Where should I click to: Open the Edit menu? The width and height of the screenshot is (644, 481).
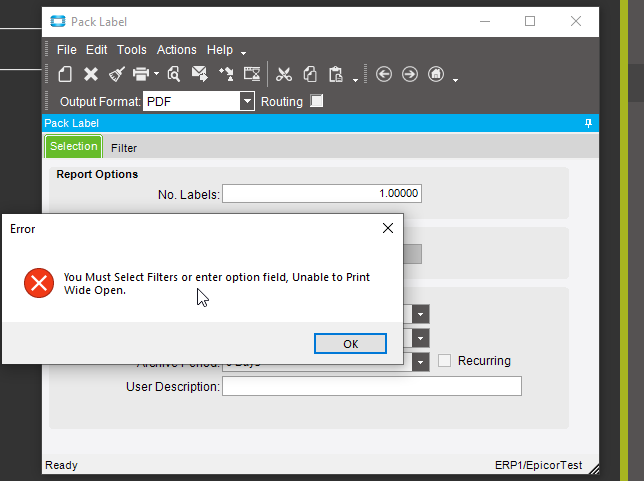coord(97,50)
